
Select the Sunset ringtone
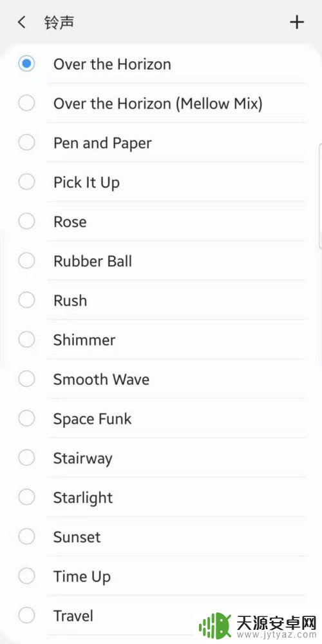point(161,537)
